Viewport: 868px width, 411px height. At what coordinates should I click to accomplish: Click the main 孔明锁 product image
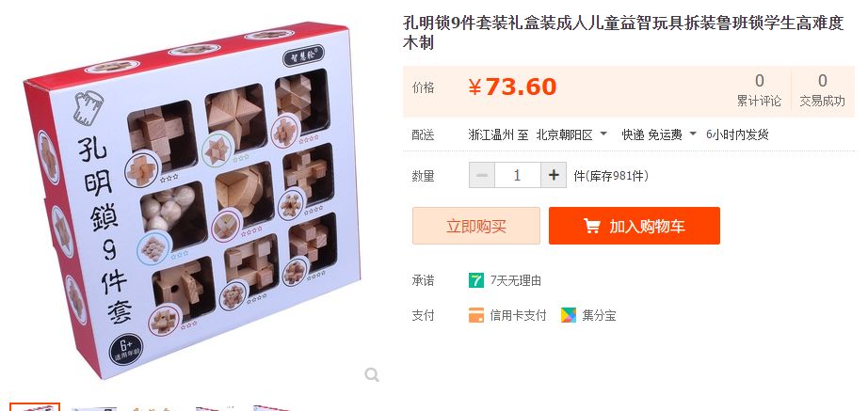coord(191,200)
